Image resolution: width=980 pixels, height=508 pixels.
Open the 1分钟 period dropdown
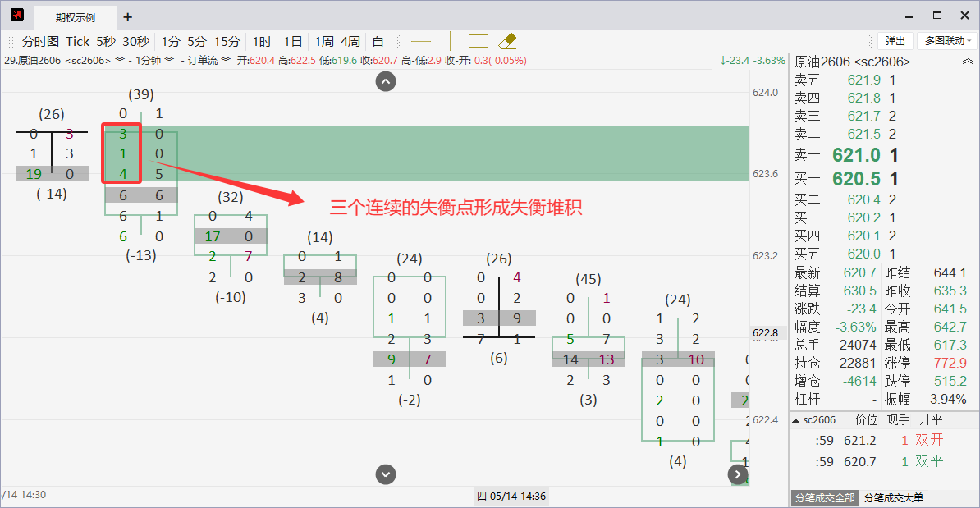coord(154,60)
